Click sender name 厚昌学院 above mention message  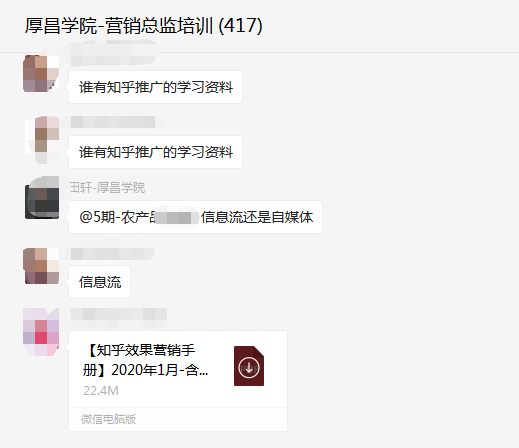(x=107, y=188)
